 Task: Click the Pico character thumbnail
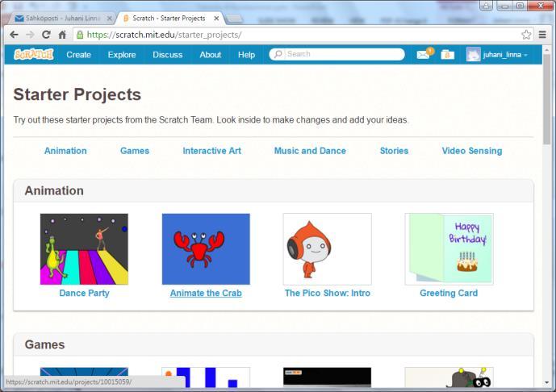click(328, 248)
